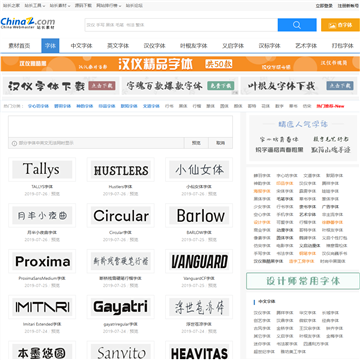Screen dimensions: 360x360
Task: Click the 毛笔字体 tag in sidebar
Action: [285, 199]
